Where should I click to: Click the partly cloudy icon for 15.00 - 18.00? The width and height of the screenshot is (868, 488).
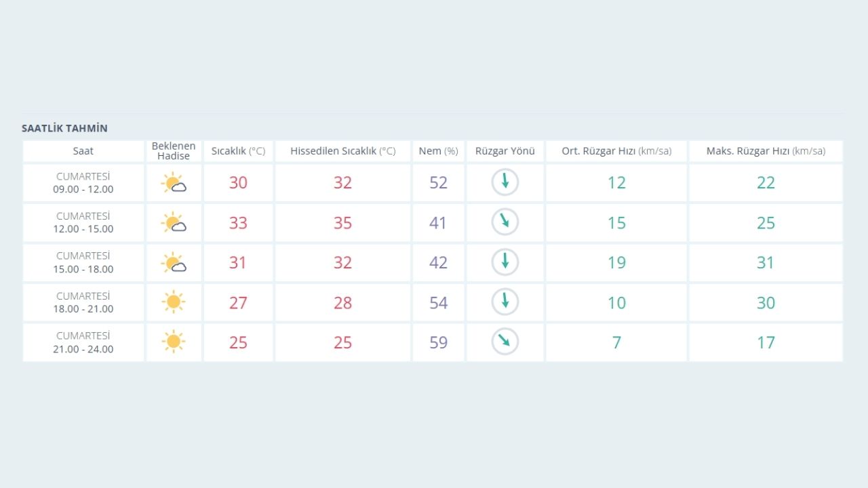click(x=174, y=263)
